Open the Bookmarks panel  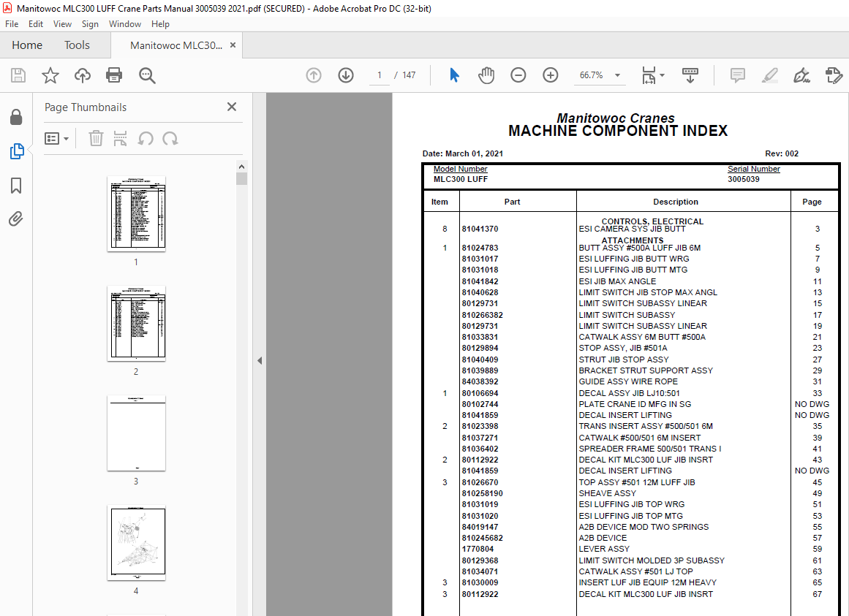pyautogui.click(x=16, y=186)
